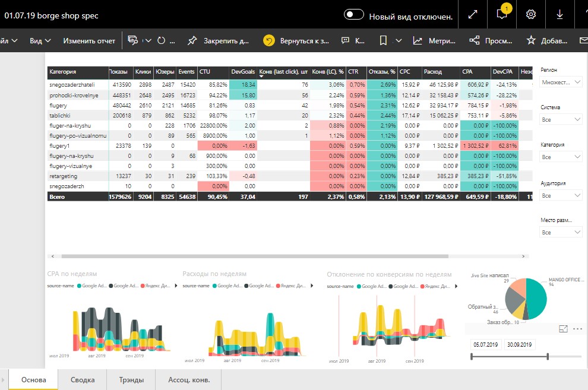The image size is (588, 390).
Task: Switch to the Сводка tab
Action: point(83,379)
